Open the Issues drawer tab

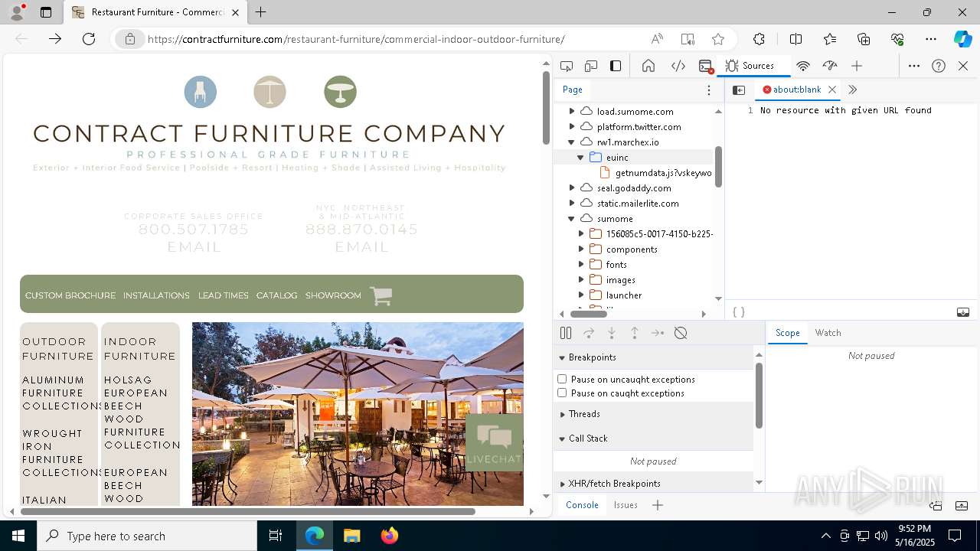[x=626, y=505]
